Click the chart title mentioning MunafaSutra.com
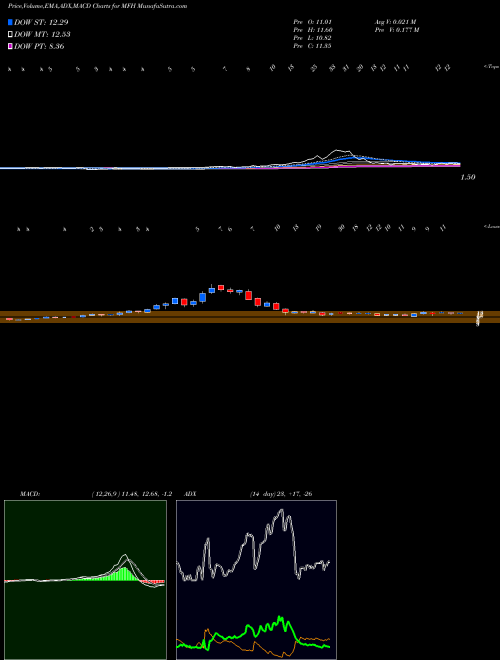 [x=98, y=6]
